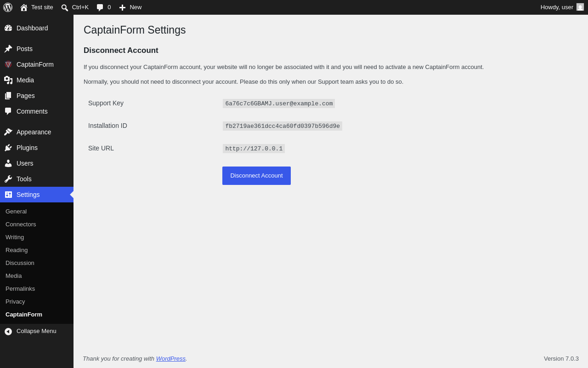Click the Media library icon in sidebar

coord(8,80)
